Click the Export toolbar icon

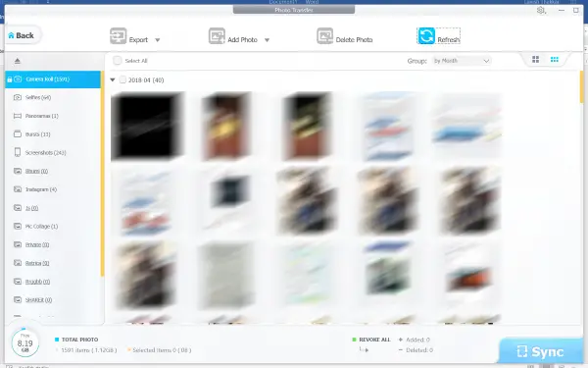click(x=119, y=36)
